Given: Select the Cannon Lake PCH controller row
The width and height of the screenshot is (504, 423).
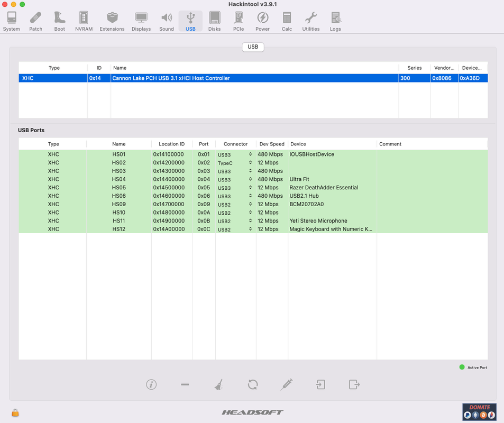Looking at the screenshot, I should pyautogui.click(x=253, y=78).
